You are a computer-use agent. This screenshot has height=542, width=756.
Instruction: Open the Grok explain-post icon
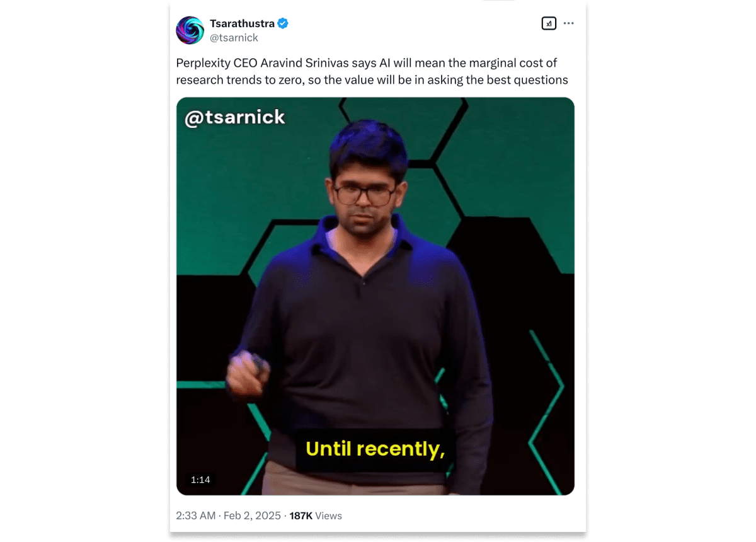[549, 23]
